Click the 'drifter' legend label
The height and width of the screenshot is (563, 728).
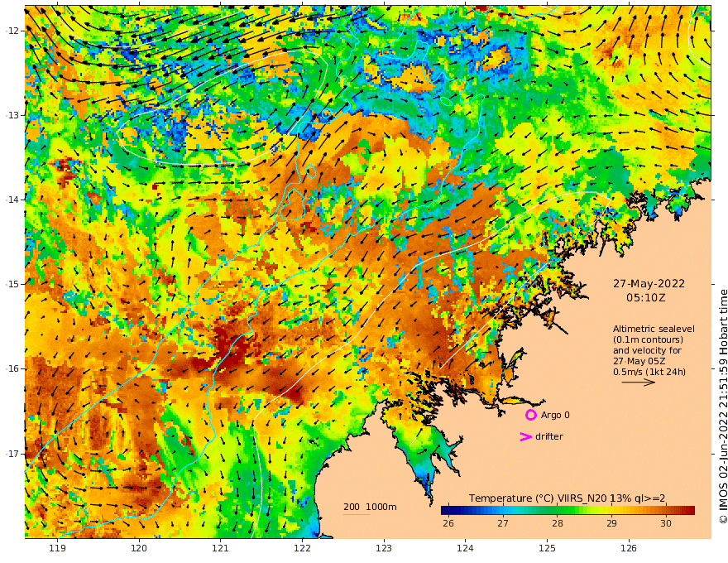pyautogui.click(x=548, y=436)
